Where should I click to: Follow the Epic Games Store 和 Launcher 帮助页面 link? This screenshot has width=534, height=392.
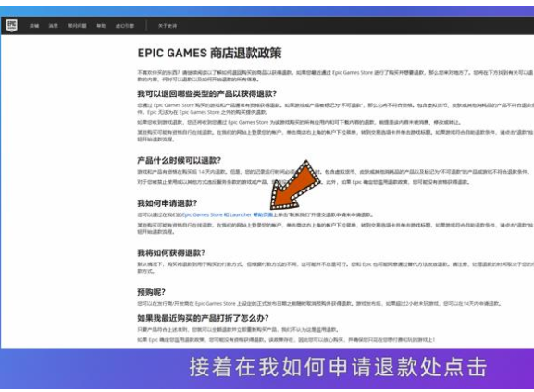pyautogui.click(x=228, y=214)
